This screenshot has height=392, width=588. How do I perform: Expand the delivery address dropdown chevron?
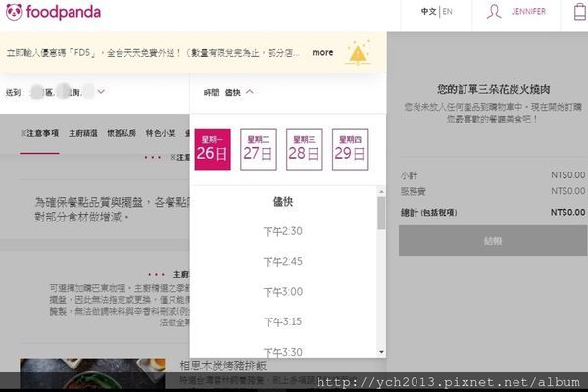pyautogui.click(x=101, y=91)
